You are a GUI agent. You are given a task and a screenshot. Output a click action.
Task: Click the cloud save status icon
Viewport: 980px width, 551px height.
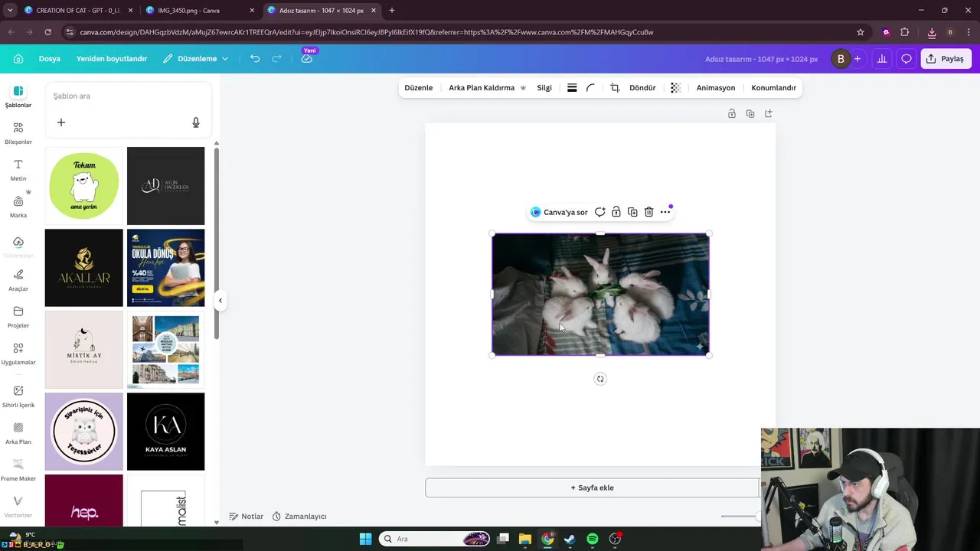pyautogui.click(x=306, y=59)
